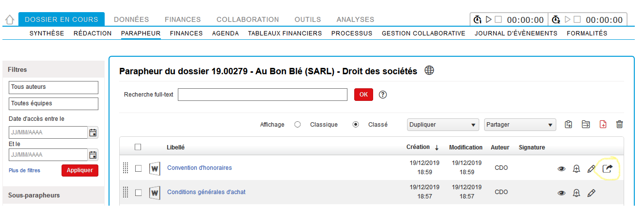Open the Dupliquer dropdown

pos(443,125)
